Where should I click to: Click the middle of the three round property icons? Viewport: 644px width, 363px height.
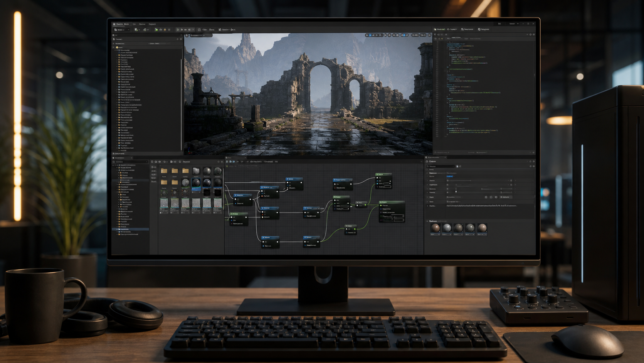(x=491, y=197)
